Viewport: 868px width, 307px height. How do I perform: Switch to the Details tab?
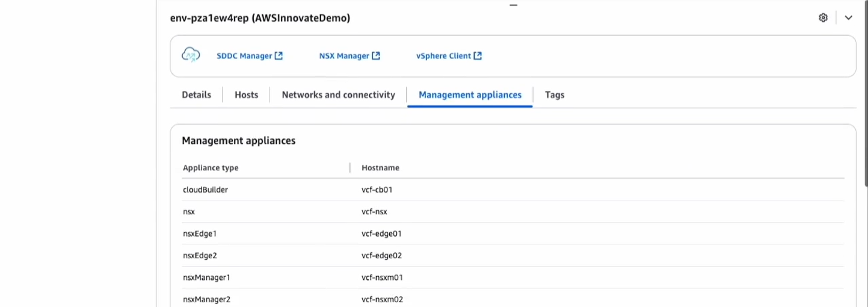click(x=197, y=95)
